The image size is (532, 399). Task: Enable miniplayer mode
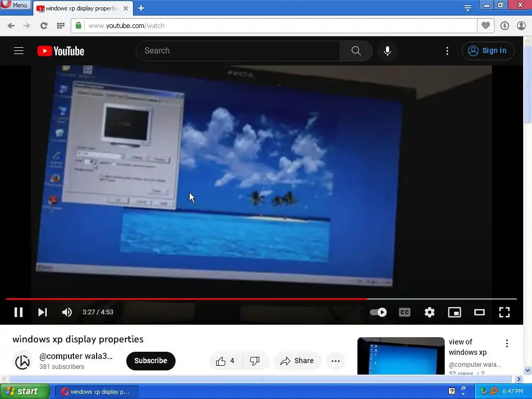pyautogui.click(x=454, y=312)
